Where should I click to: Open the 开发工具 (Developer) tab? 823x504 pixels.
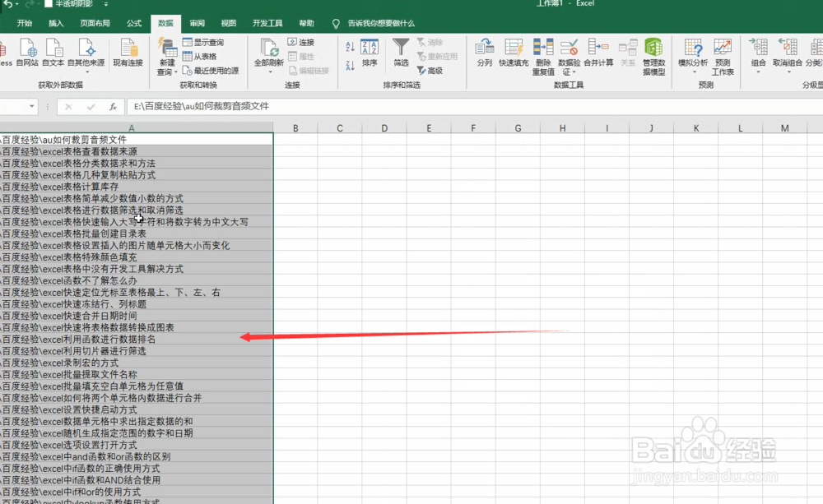point(267,23)
